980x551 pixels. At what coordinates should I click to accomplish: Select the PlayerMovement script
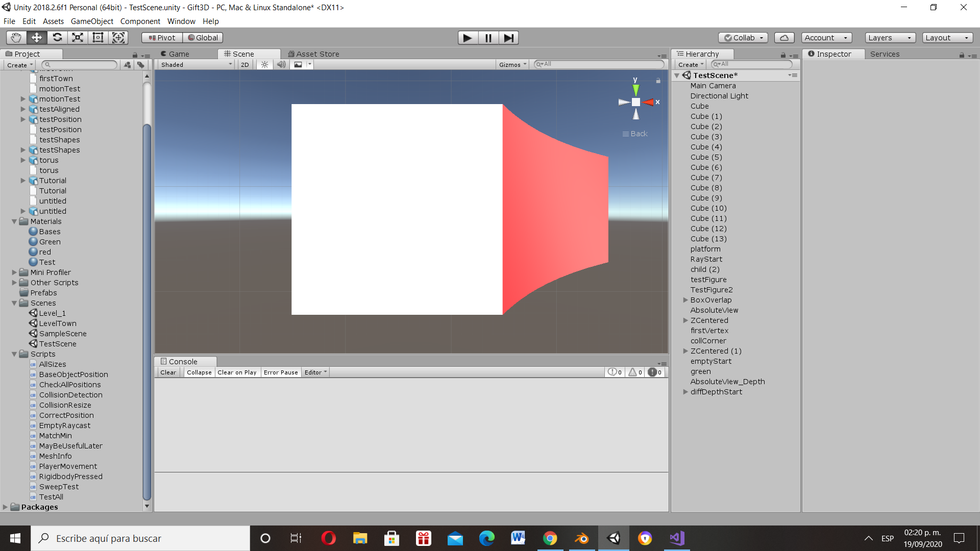point(68,466)
